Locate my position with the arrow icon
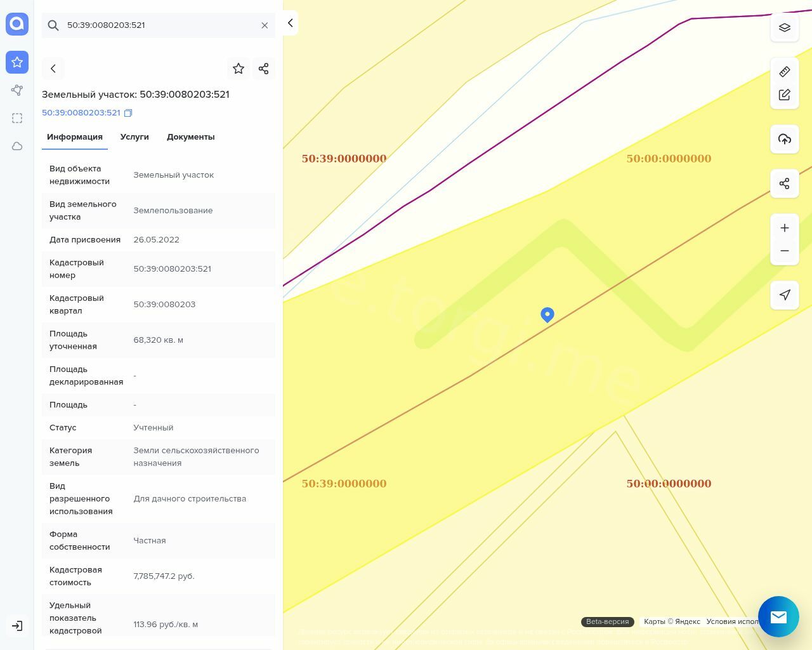812x650 pixels. coord(784,295)
